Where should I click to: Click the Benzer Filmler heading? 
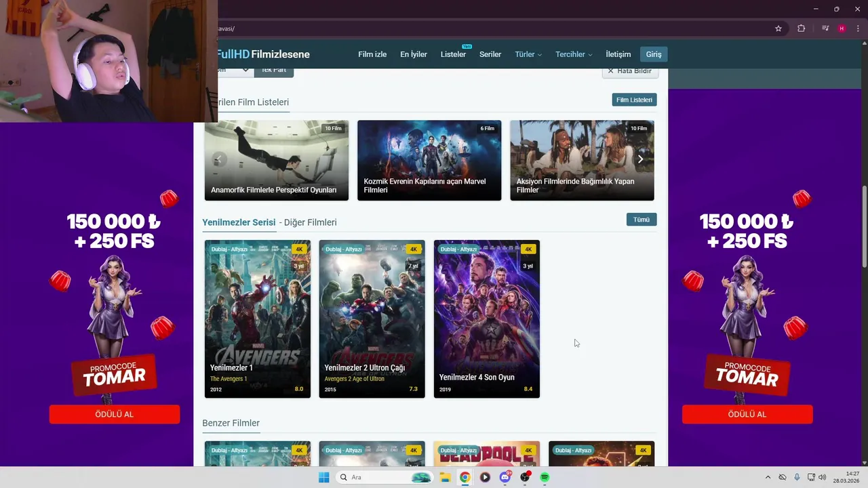click(x=231, y=423)
